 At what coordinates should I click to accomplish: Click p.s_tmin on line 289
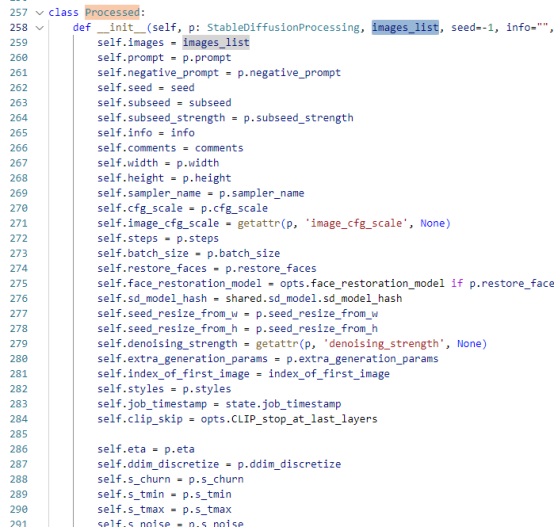pos(207,494)
